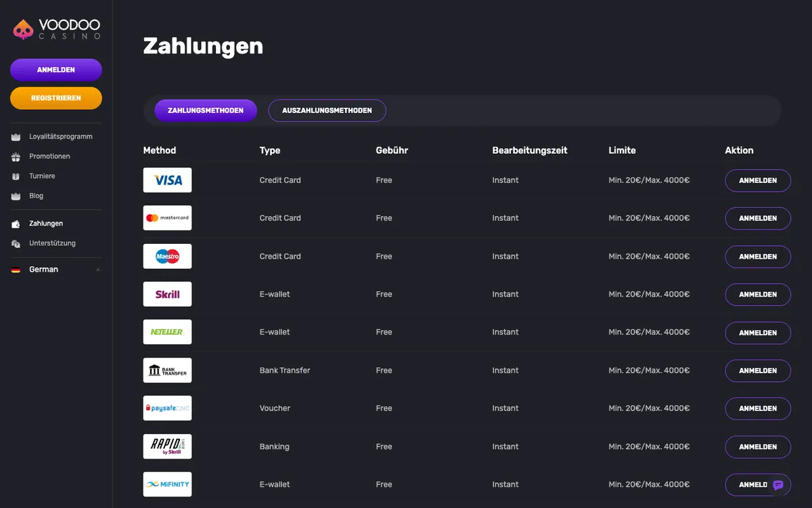Click the German flag icon

point(16,270)
